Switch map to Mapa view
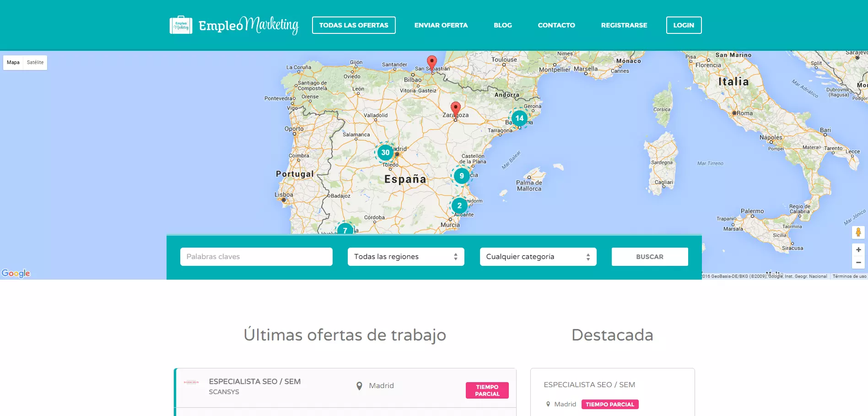 tap(13, 63)
